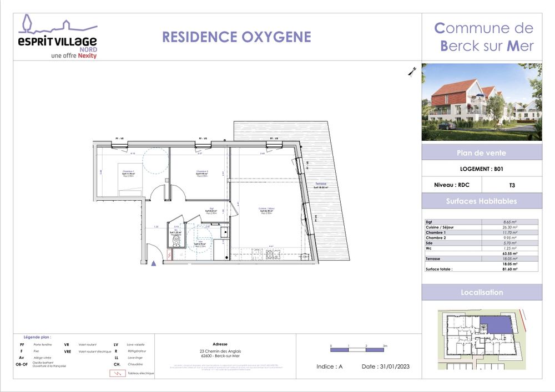This screenshot has width=555, height=392.
Task: Click the kitchen sink symbol on counter
Action: [257, 254]
